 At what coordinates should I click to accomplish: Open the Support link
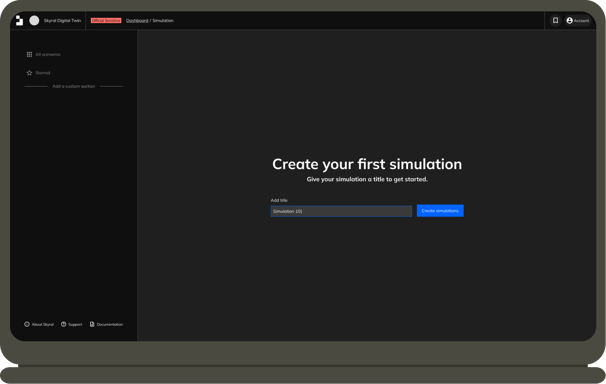click(x=75, y=325)
